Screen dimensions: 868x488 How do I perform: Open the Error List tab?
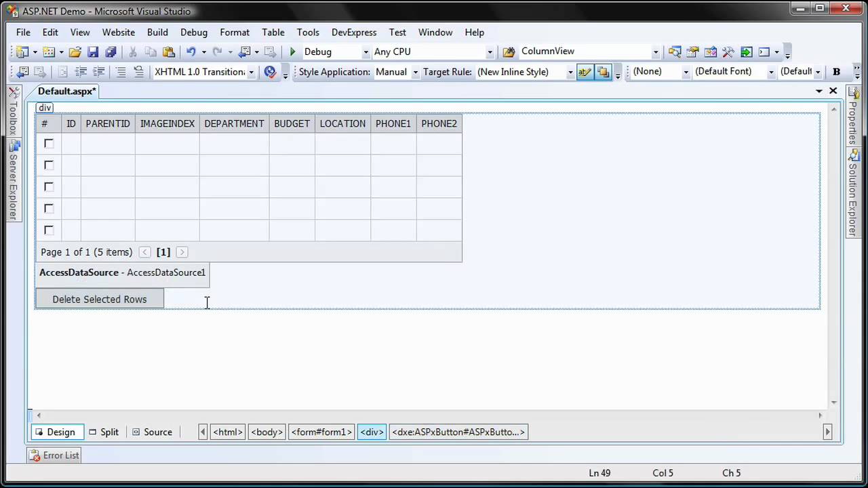pyautogui.click(x=55, y=455)
